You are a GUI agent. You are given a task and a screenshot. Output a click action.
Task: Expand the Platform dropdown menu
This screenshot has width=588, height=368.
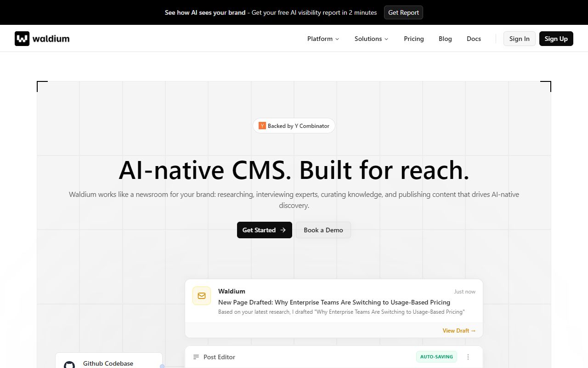[323, 39]
